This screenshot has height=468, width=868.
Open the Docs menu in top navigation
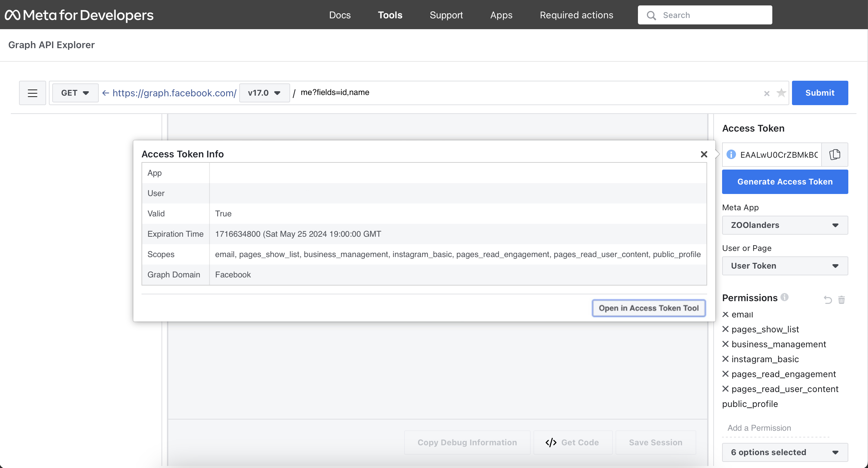341,14
